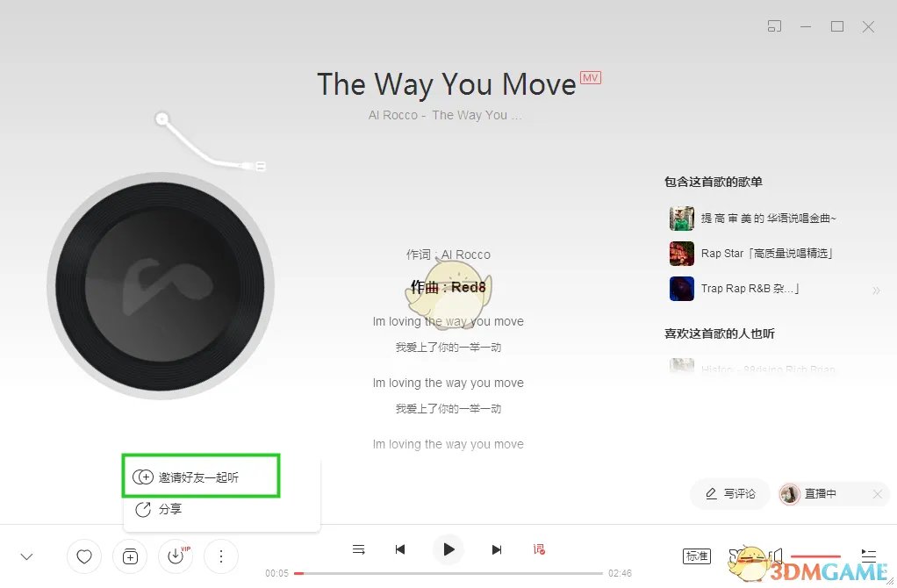Add song to playlist using collect icon
The image size is (897, 588).
tap(130, 556)
